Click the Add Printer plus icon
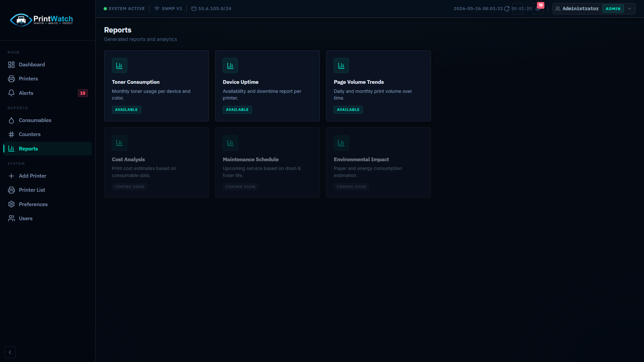The height and width of the screenshot is (362, 644). click(11, 176)
